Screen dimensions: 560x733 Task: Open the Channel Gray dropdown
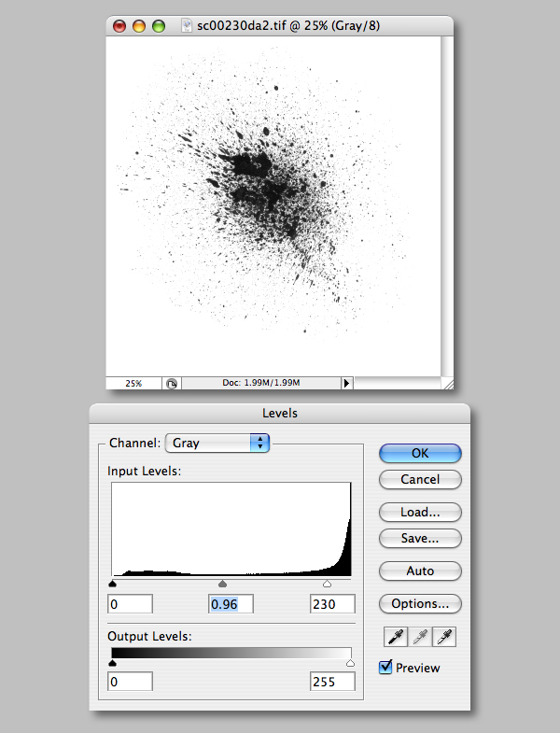[x=217, y=443]
